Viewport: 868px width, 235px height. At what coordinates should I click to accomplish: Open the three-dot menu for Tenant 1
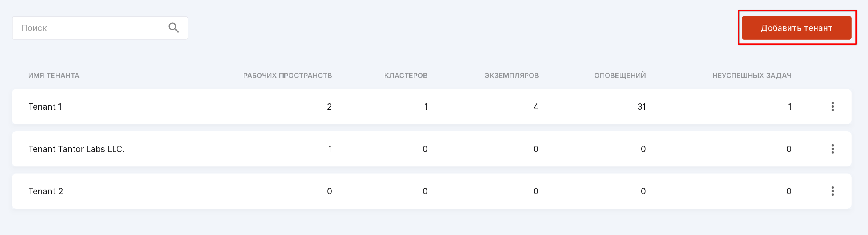click(832, 107)
